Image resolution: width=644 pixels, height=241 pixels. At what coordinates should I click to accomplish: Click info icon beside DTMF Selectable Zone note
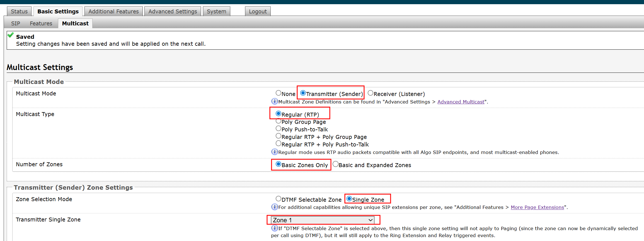coord(275,228)
